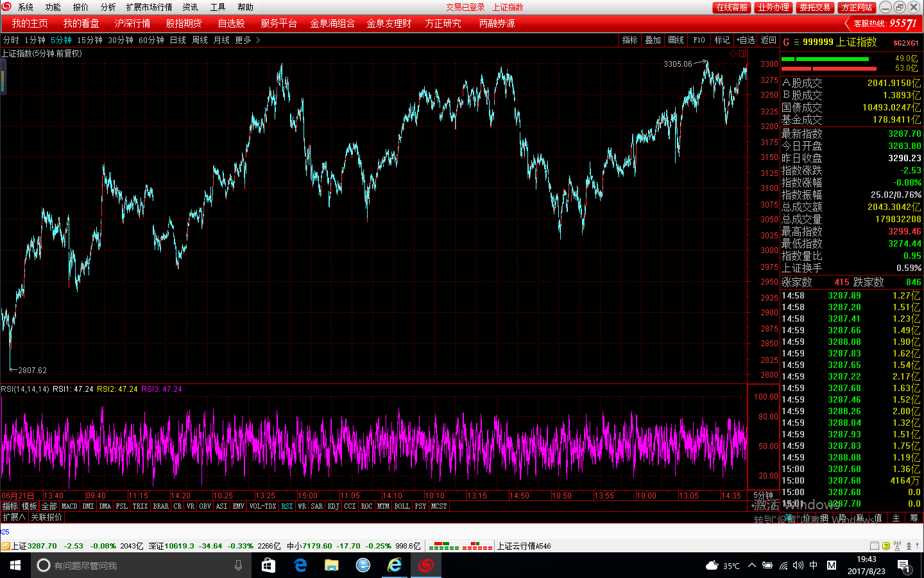The image size is (924, 578).
Task: Open the notification center icon
Action: (903, 565)
